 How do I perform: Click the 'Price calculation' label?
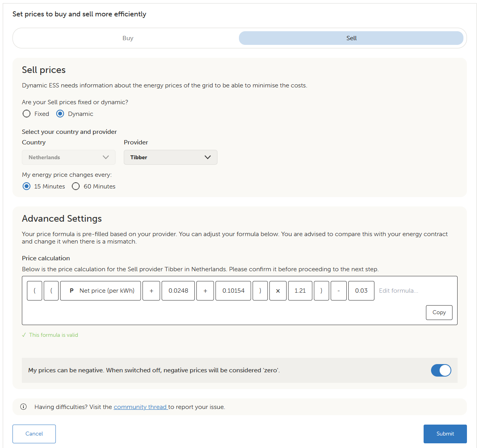46,258
